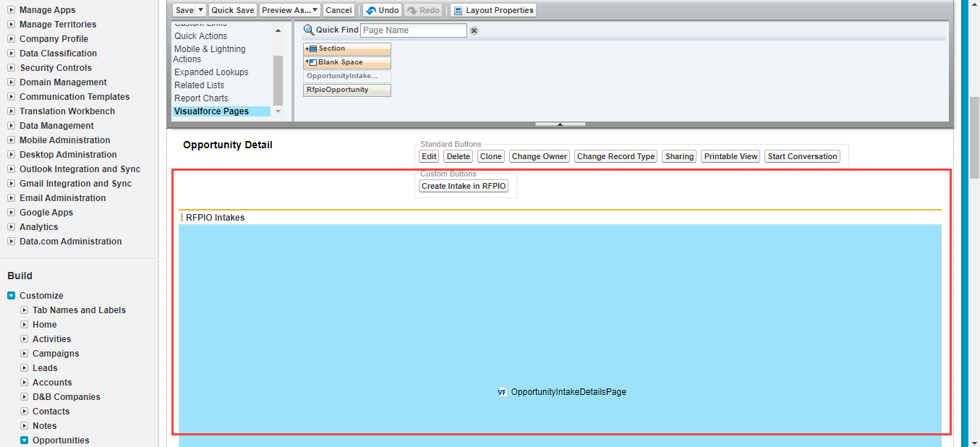
Task: Expand the Campaigns node arrow
Action: (24, 354)
